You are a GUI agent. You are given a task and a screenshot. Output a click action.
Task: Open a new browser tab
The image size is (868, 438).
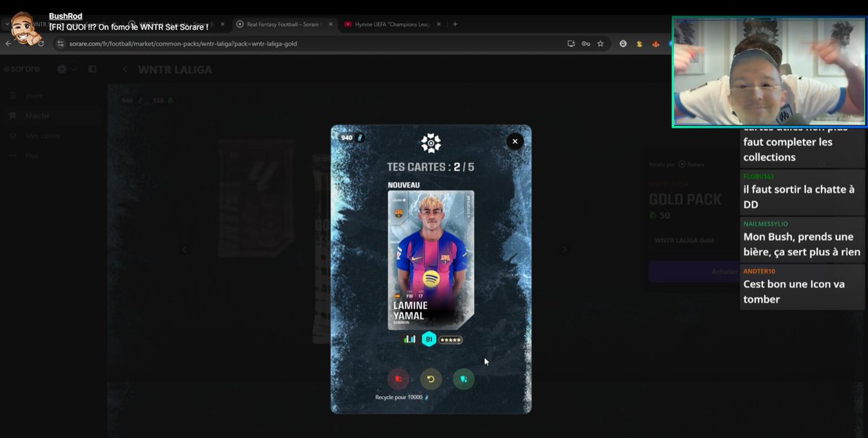click(x=455, y=24)
